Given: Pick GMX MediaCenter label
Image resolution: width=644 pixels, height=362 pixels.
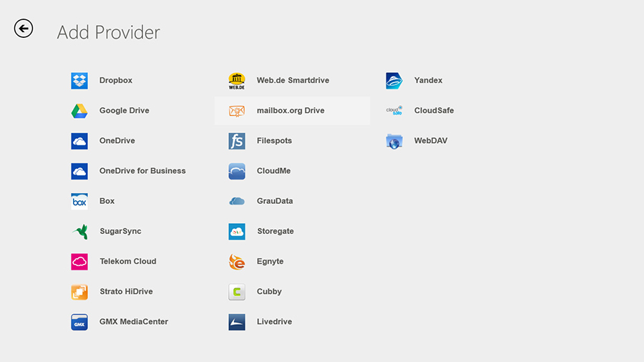Looking at the screenshot, I should (134, 322).
